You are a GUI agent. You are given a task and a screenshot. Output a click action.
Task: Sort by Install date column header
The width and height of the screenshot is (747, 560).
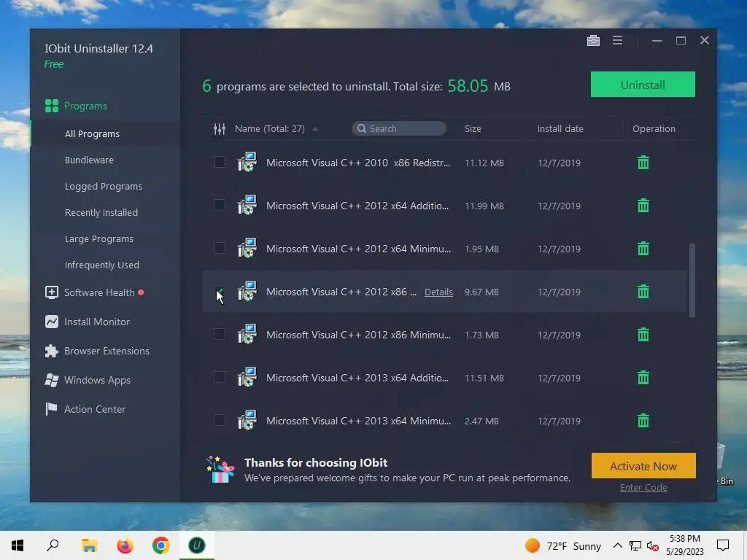[x=560, y=128]
